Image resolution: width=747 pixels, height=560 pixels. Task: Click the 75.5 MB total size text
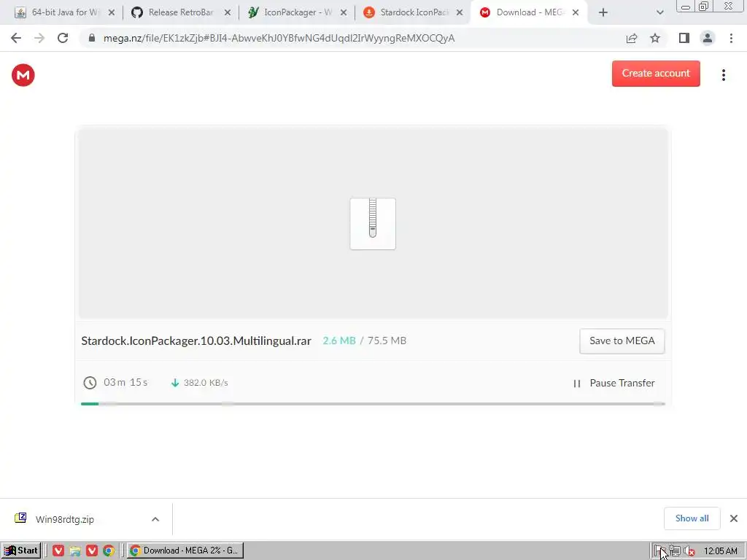387,341
